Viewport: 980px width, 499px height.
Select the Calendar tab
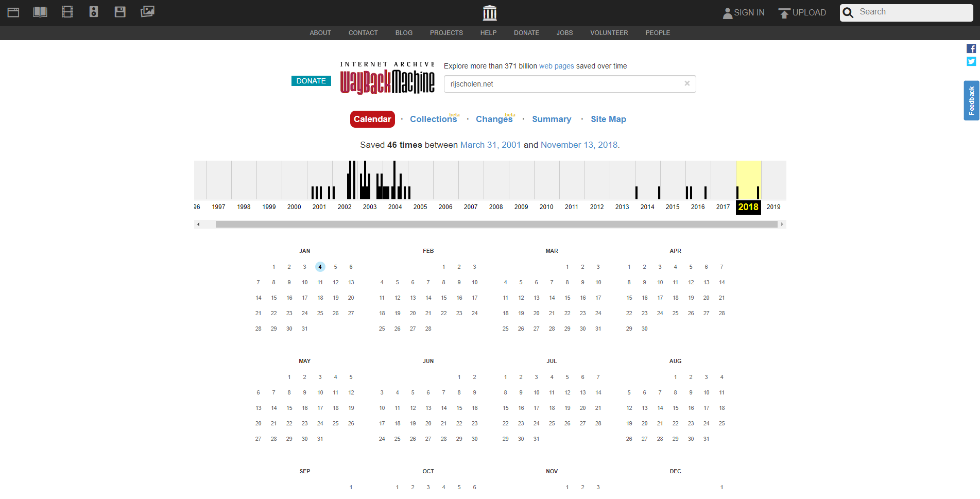pos(372,119)
